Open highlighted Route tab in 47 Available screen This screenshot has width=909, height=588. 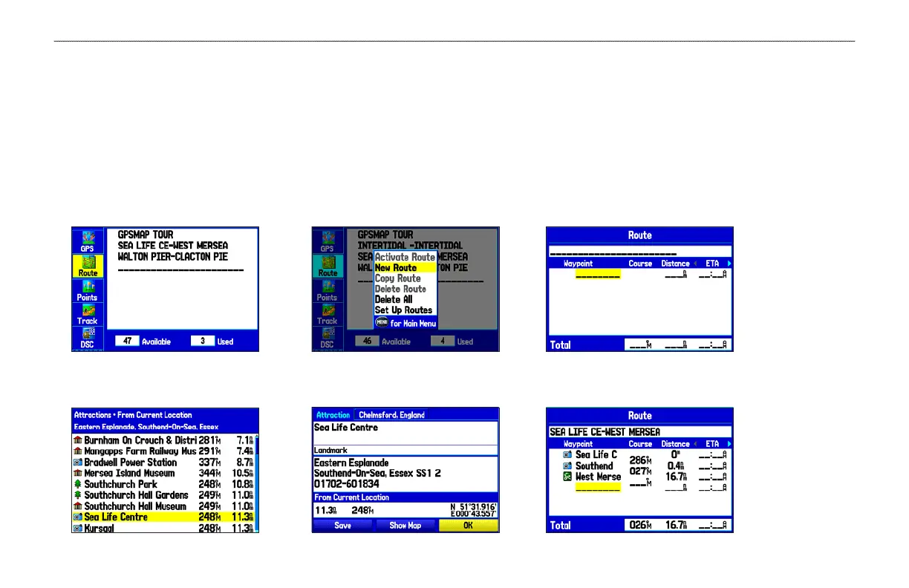coord(88,266)
